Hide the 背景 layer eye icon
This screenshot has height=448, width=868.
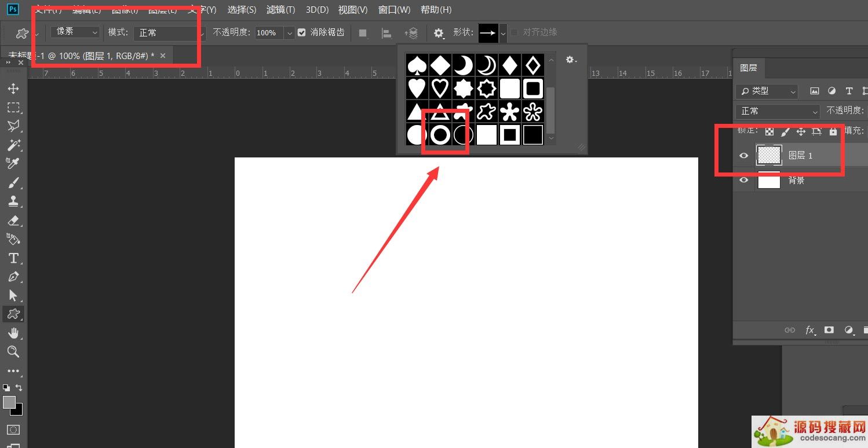(x=744, y=181)
